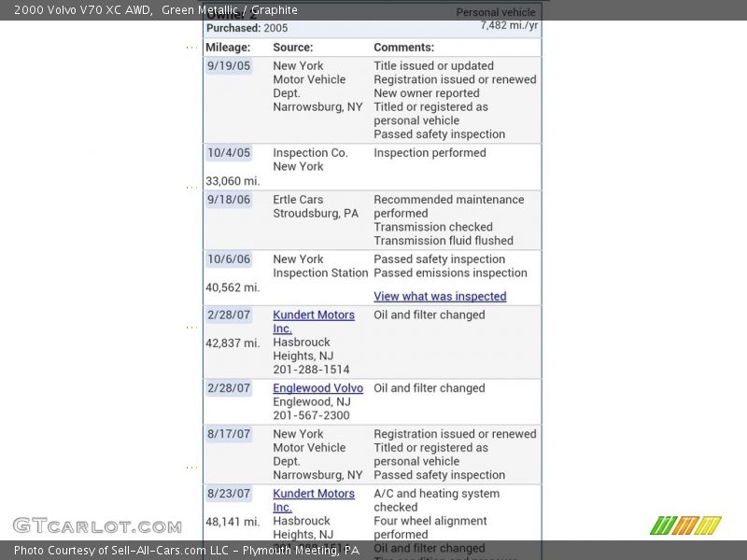The width and height of the screenshot is (747, 560).
Task: Click 'Inspection Co.' source text
Action: point(310,153)
